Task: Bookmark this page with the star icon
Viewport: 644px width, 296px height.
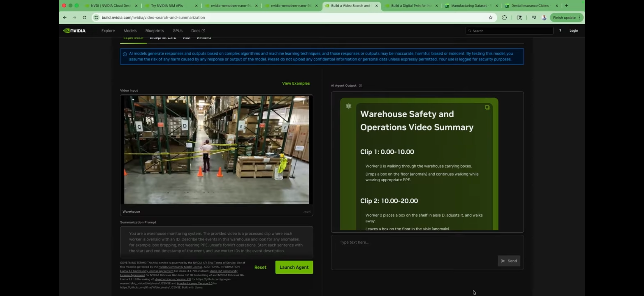Action: coord(490,17)
